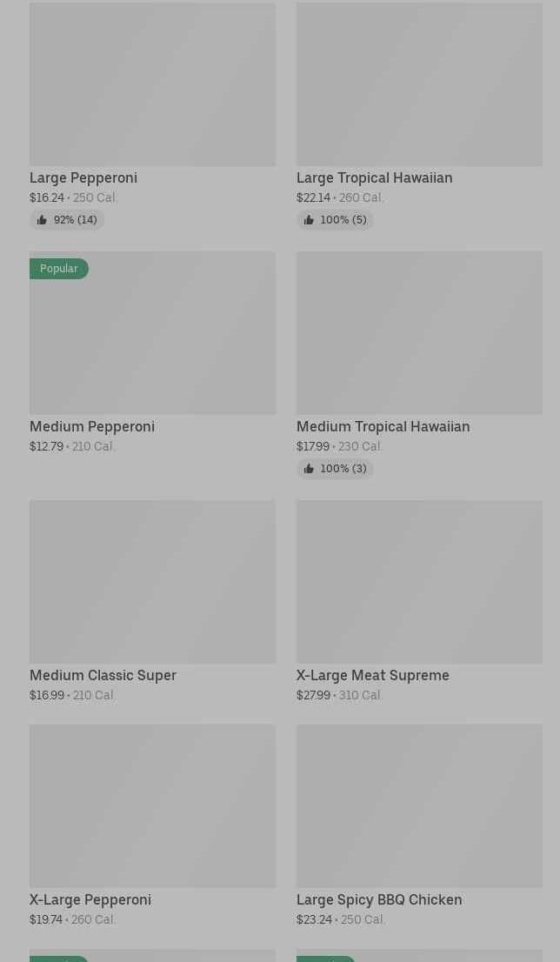Select Large Spicy BBQ Chicken image
This screenshot has width=560, height=962.
click(x=419, y=806)
